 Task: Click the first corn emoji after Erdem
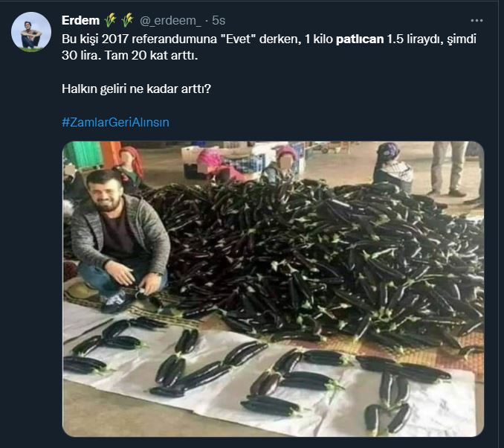click(x=111, y=20)
